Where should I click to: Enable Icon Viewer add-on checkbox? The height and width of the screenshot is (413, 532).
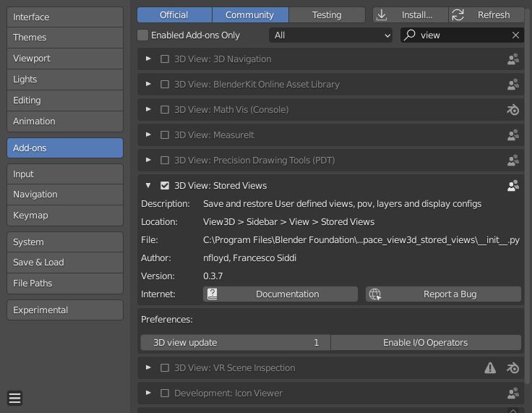coord(165,393)
